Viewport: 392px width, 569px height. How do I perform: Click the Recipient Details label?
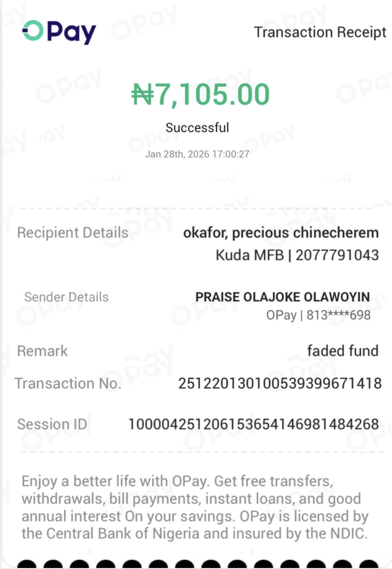(x=72, y=232)
